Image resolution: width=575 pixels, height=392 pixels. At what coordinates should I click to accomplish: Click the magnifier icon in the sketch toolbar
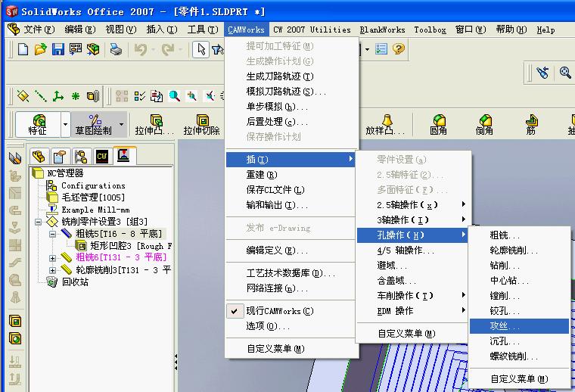point(175,96)
